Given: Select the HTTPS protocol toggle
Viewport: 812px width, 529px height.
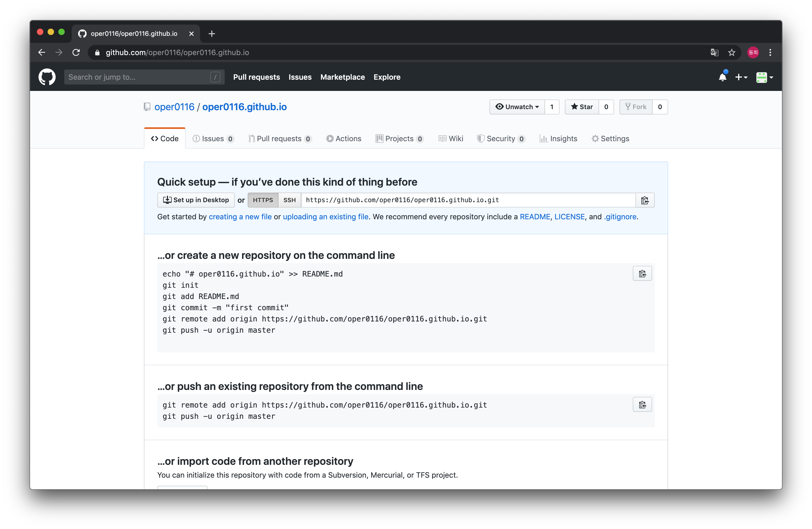Looking at the screenshot, I should coord(263,200).
